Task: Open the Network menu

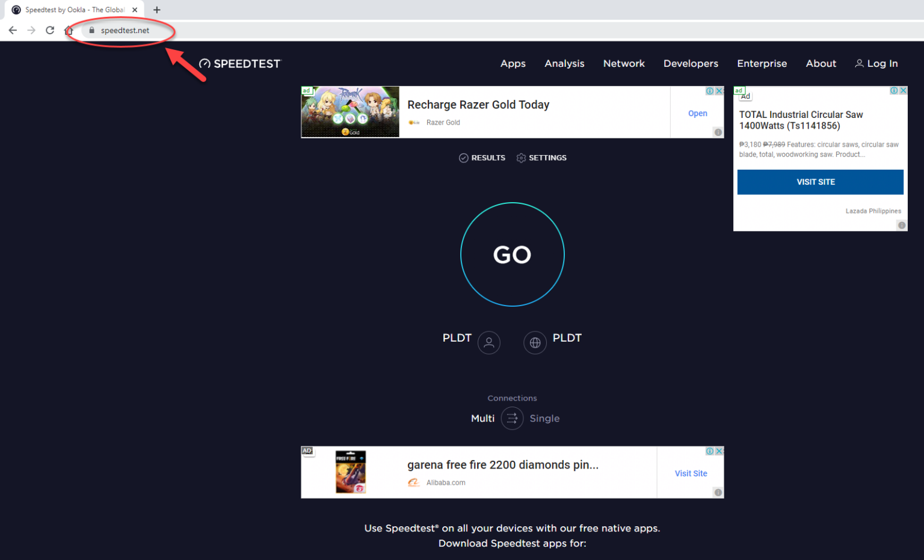Action: pyautogui.click(x=624, y=64)
